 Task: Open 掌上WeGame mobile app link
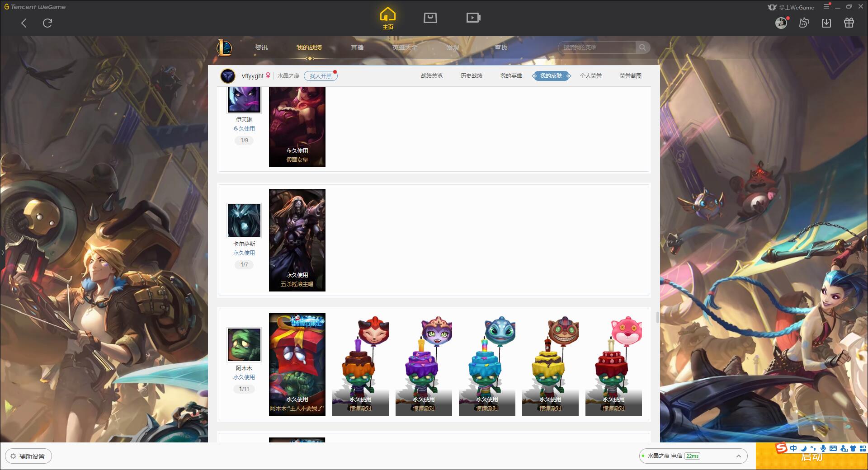click(791, 7)
